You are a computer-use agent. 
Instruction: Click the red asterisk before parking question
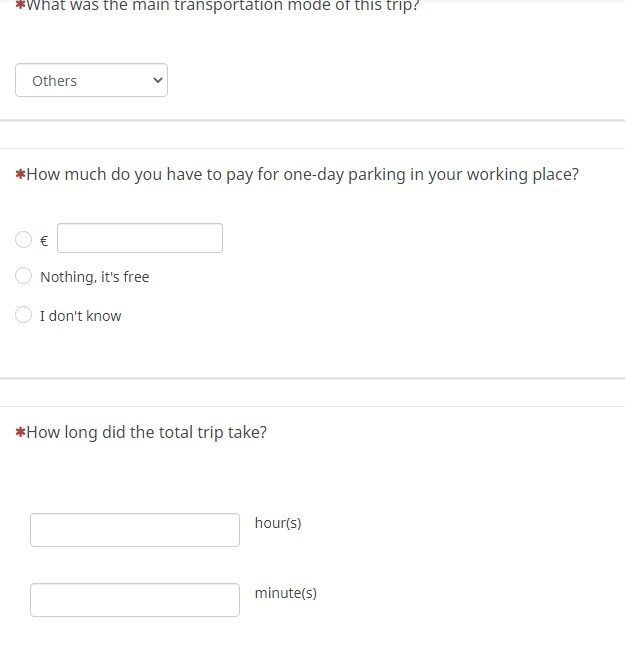click(x=20, y=173)
